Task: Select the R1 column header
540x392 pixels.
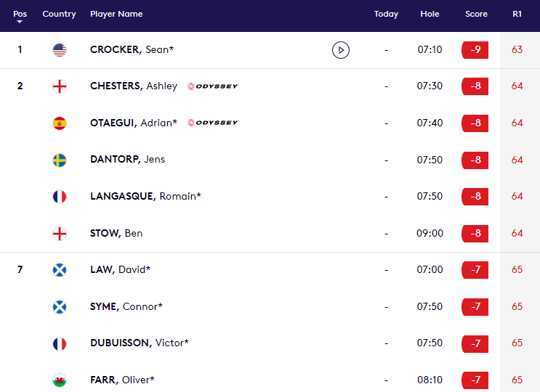Action: (517, 14)
